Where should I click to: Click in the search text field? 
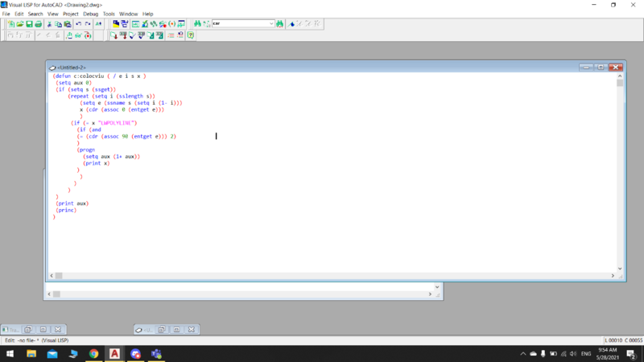pyautogui.click(x=240, y=24)
